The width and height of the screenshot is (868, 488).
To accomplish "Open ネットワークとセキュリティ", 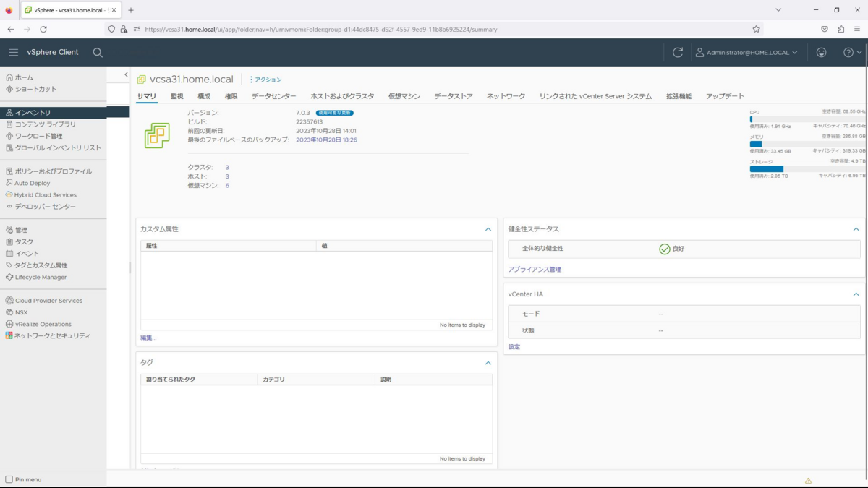I will 48,335.
